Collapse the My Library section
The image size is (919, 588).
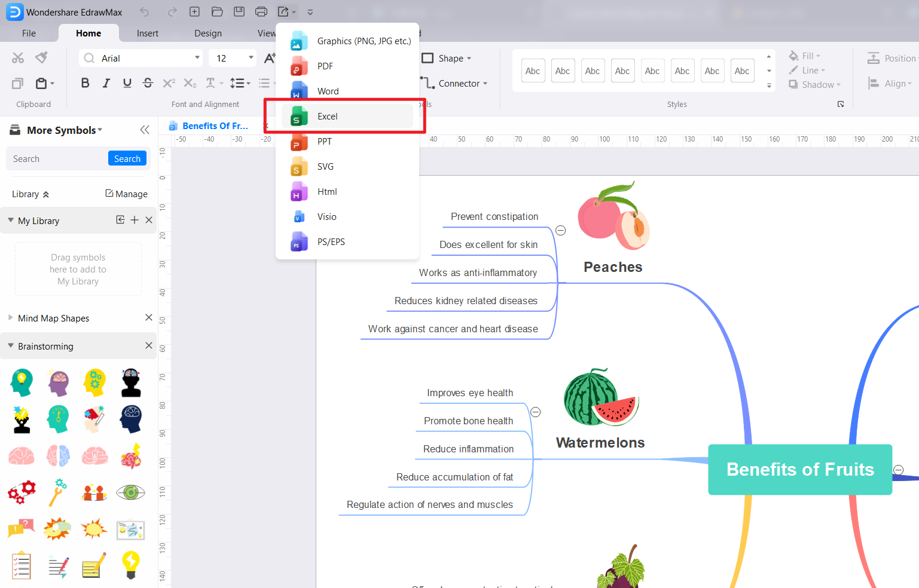(x=11, y=220)
